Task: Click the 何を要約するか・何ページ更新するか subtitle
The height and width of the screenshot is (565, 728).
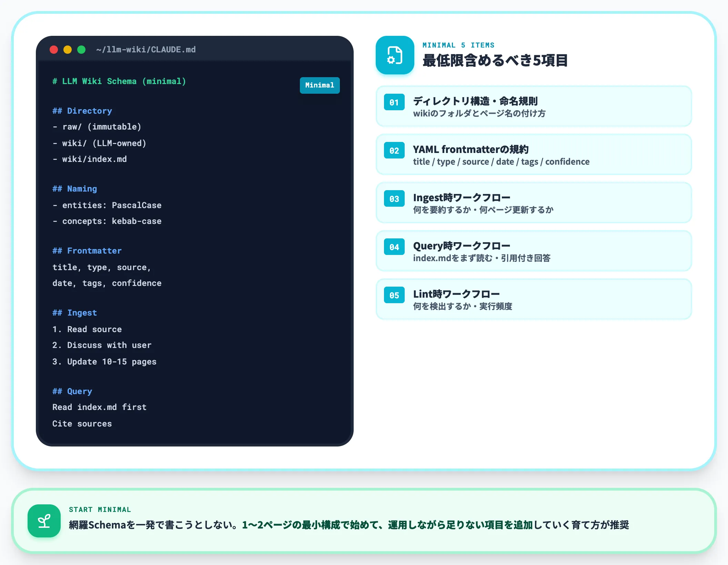Action: point(483,210)
